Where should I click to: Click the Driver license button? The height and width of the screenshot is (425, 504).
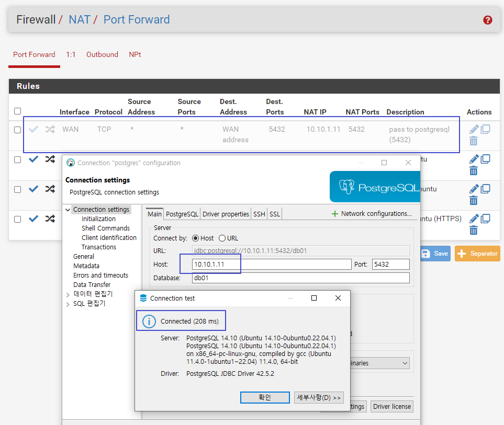tap(392, 406)
